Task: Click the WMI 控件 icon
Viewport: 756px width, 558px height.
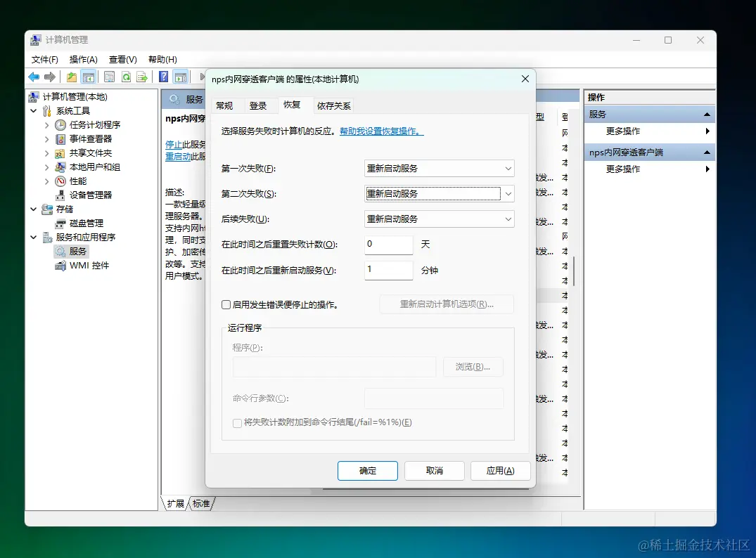Action: tap(60, 266)
